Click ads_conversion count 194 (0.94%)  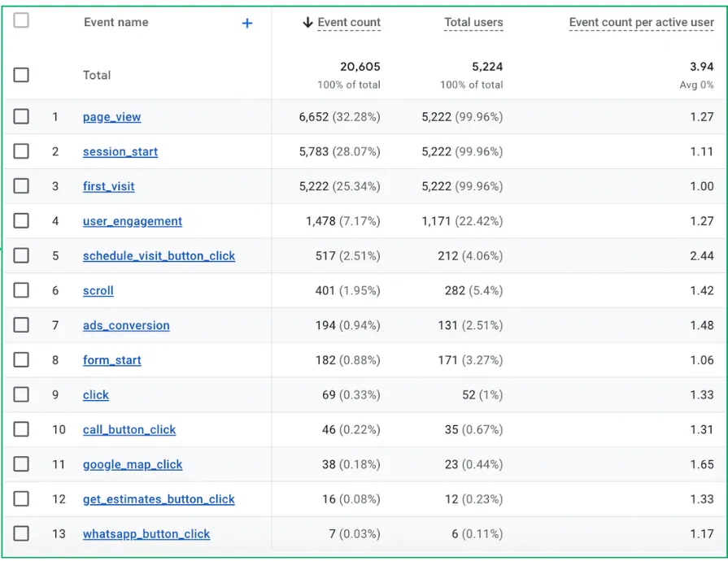[348, 326]
